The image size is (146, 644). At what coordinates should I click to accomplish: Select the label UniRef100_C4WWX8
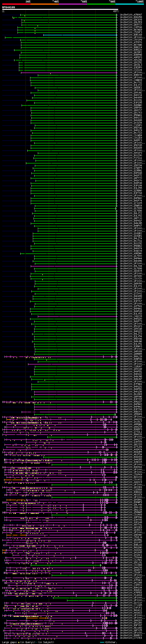point(131,80)
